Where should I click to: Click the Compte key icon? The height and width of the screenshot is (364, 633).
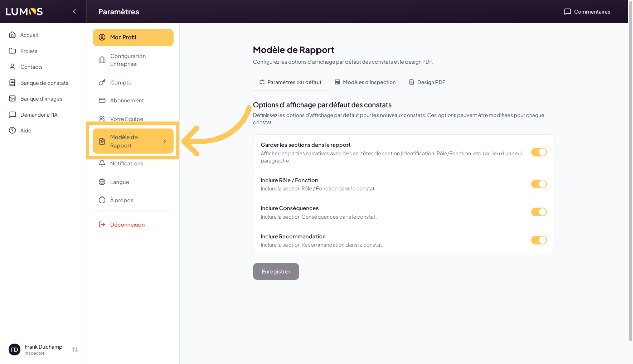[x=102, y=82]
